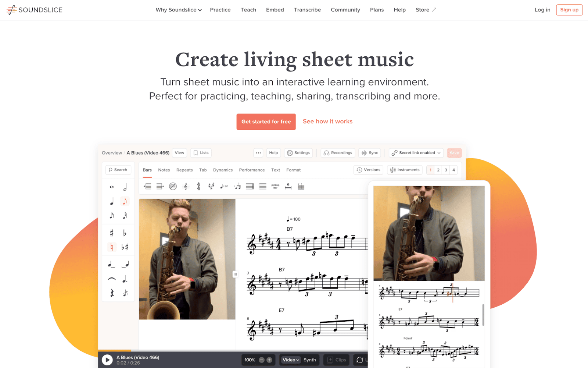Click the key signature sharps icon
The height and width of the screenshot is (368, 588).
pyautogui.click(x=211, y=187)
